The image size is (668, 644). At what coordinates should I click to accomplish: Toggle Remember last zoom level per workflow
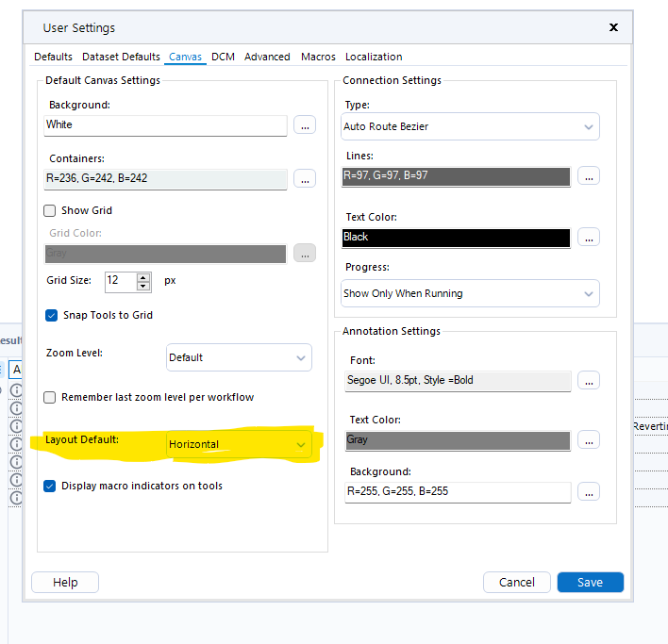50,397
